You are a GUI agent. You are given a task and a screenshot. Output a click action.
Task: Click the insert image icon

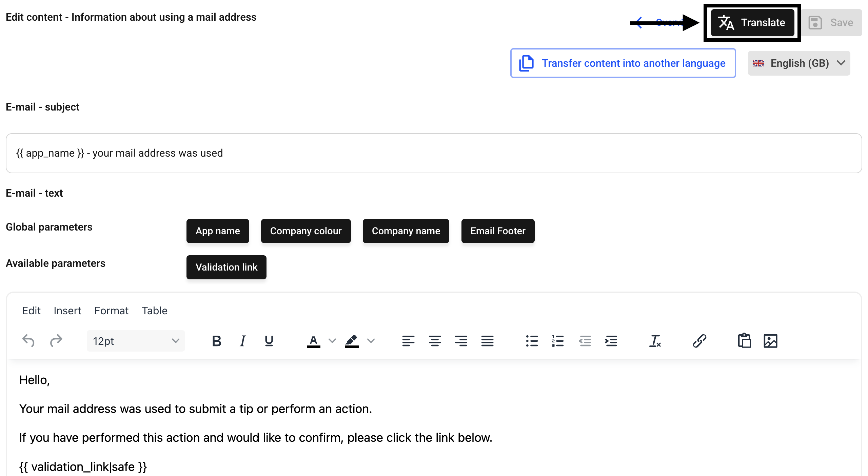tap(770, 341)
